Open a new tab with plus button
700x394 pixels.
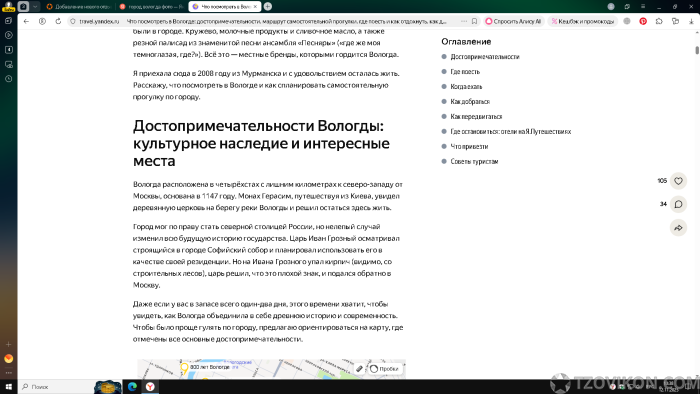coord(268,6)
